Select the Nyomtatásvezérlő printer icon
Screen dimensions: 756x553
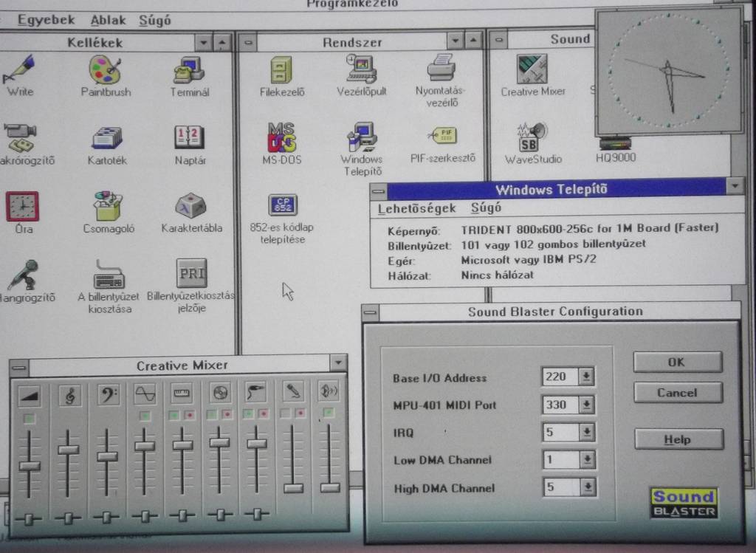pyautogui.click(x=441, y=68)
